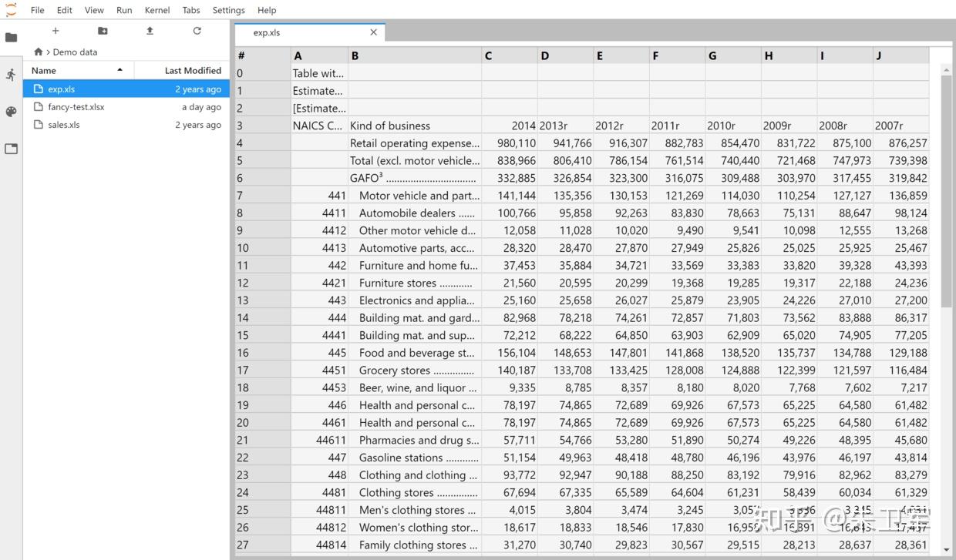Upload files using the upload icon
Image resolution: width=956 pixels, height=560 pixels.
[150, 30]
